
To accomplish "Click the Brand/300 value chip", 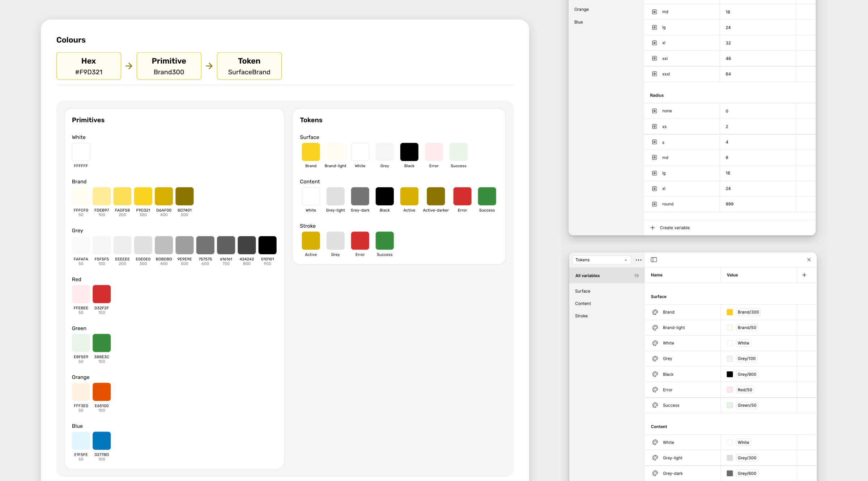I will (x=748, y=312).
